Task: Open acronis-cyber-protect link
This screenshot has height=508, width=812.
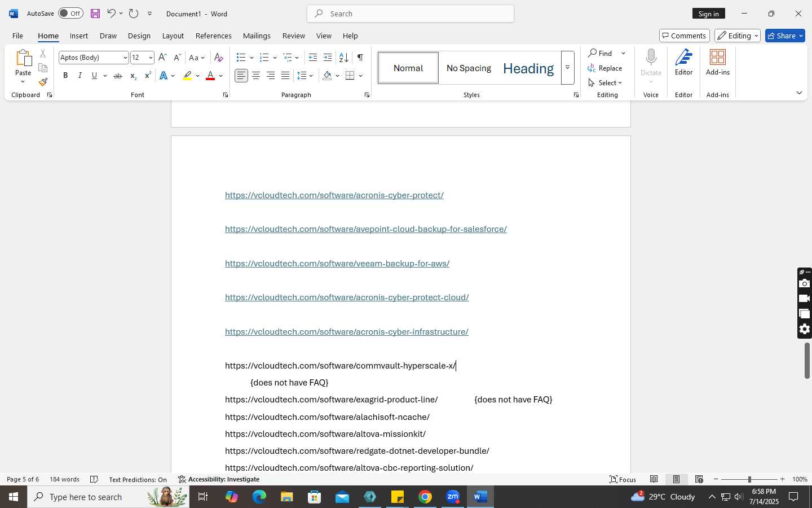Action: 334,195
